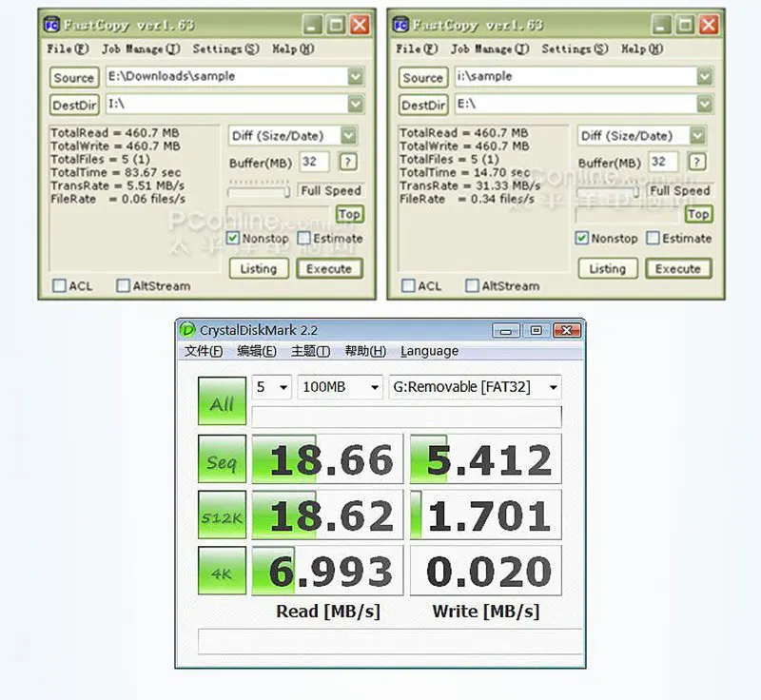Viewport: 761px width, 700px height.
Task: Click FastCopy app icon in DestDir I:\ window
Action: 51,25
